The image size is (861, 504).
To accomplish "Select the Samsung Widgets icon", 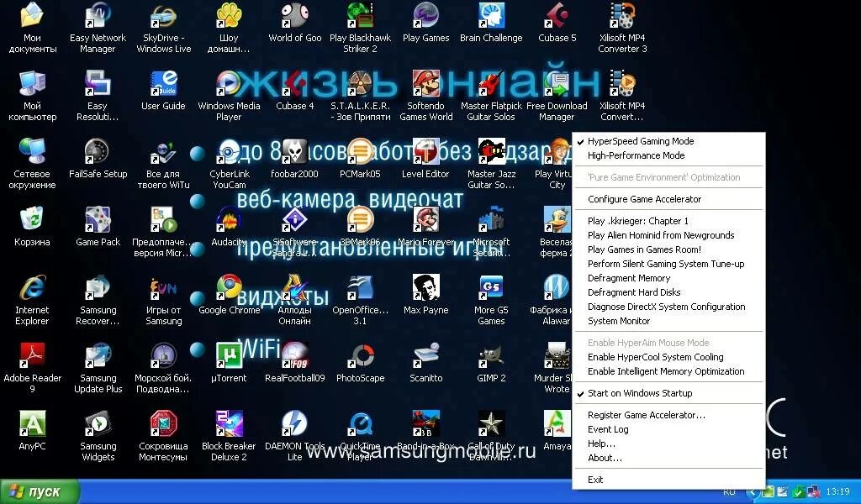I will click(x=98, y=424).
